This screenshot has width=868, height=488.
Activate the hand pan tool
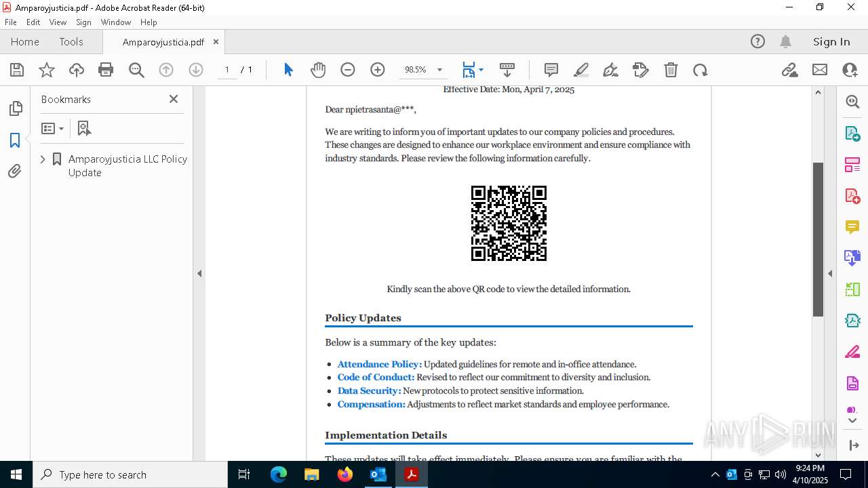coord(318,70)
